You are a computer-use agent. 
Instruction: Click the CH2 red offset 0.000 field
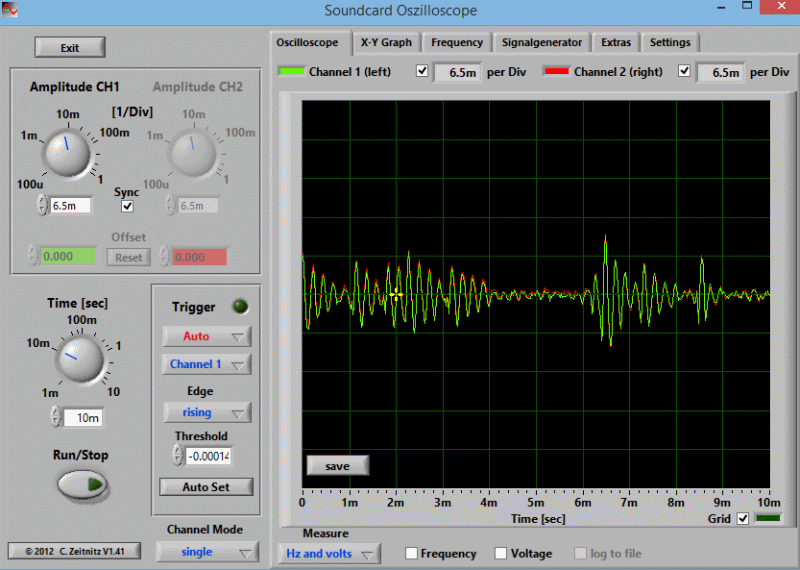(x=199, y=257)
